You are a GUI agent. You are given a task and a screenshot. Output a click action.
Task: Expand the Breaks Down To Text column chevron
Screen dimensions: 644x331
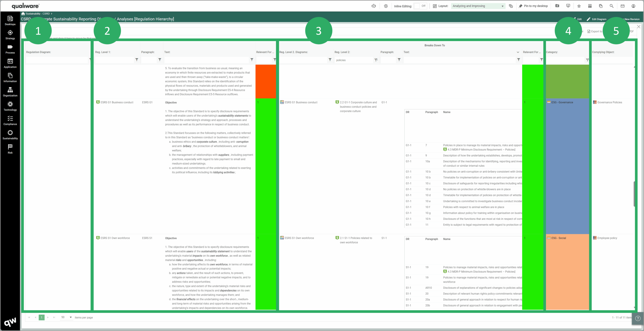coord(518,52)
